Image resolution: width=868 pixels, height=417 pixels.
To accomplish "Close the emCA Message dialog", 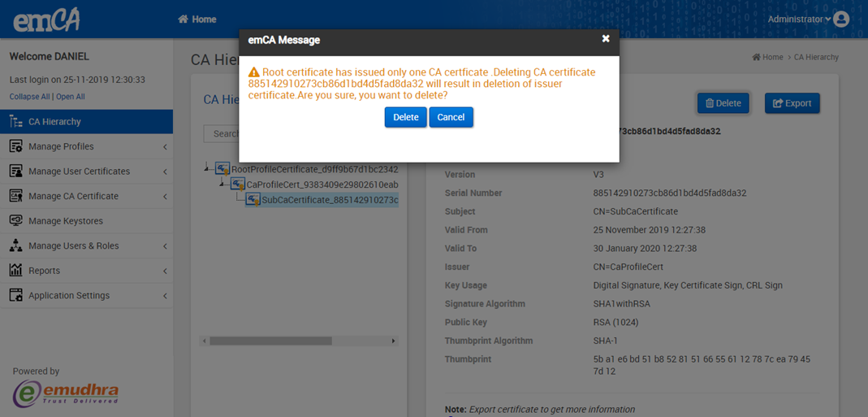I will coord(605,39).
